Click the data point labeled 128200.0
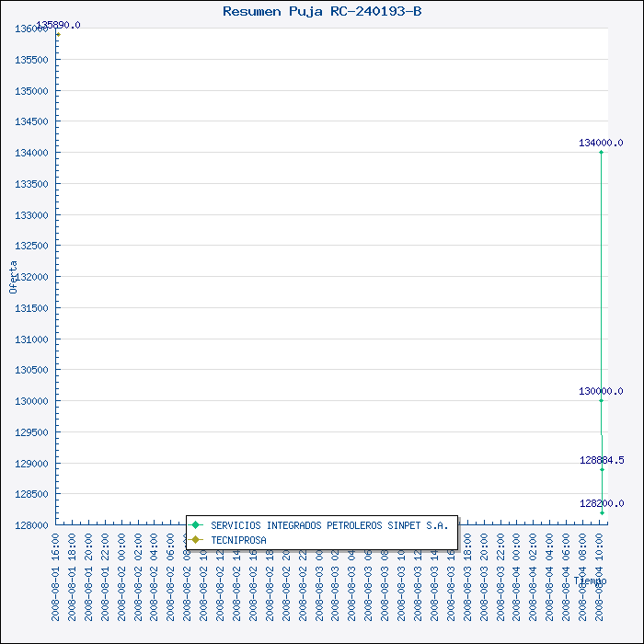The width and height of the screenshot is (644, 644). (x=602, y=512)
